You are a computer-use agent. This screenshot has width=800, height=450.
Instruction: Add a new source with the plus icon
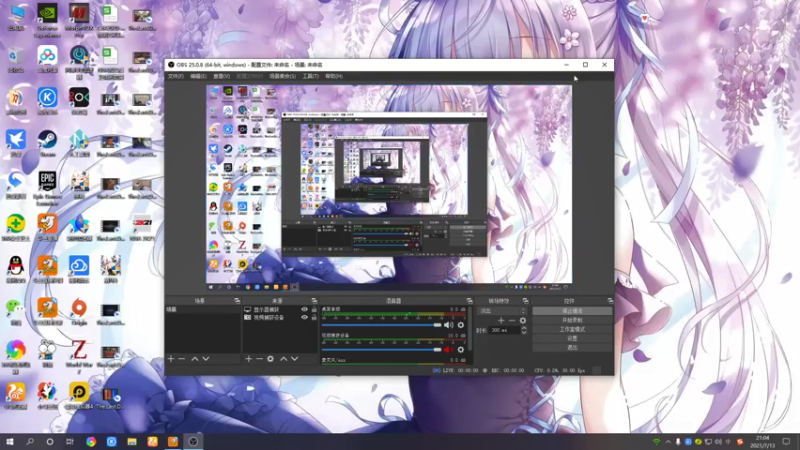point(248,359)
